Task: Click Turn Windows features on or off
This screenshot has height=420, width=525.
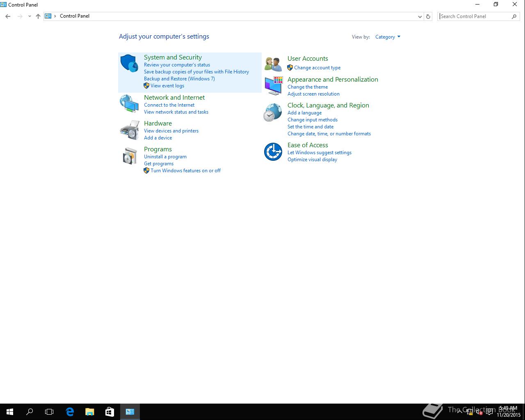Action: [x=185, y=171]
